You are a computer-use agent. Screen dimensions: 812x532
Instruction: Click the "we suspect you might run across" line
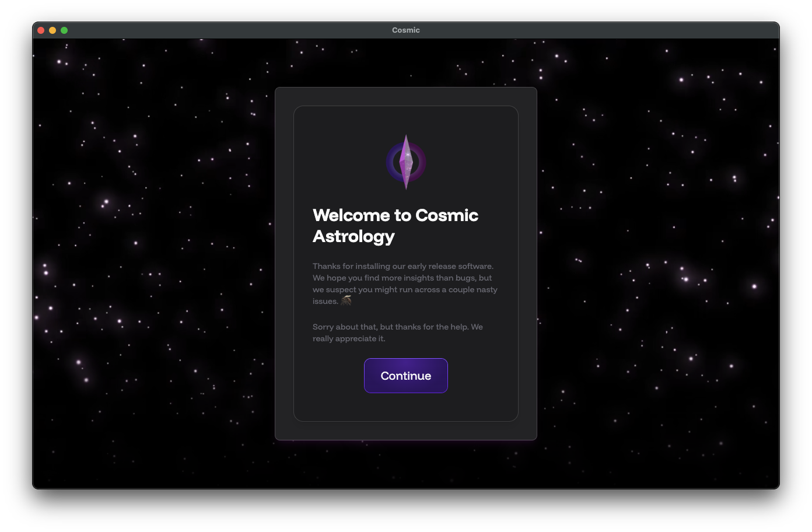[x=405, y=289]
